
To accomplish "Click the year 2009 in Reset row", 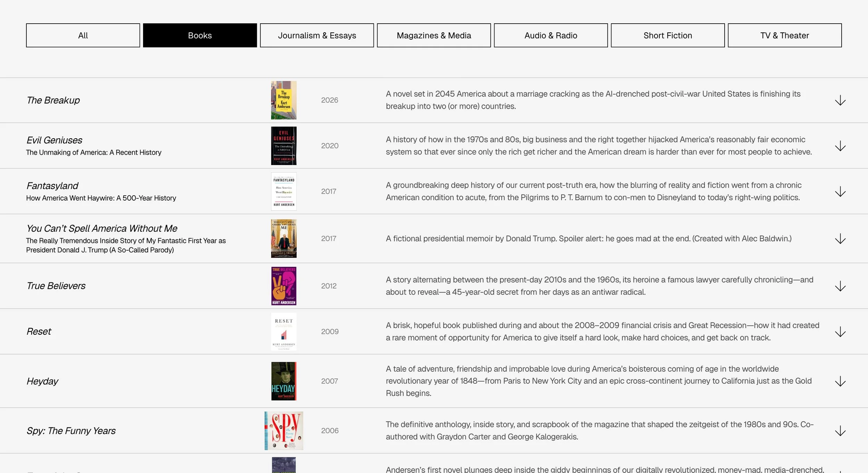I will coord(329,332).
